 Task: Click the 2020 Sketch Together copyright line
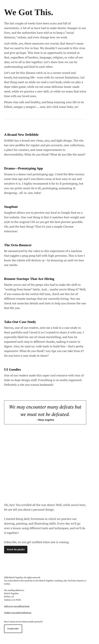[22, 577]
